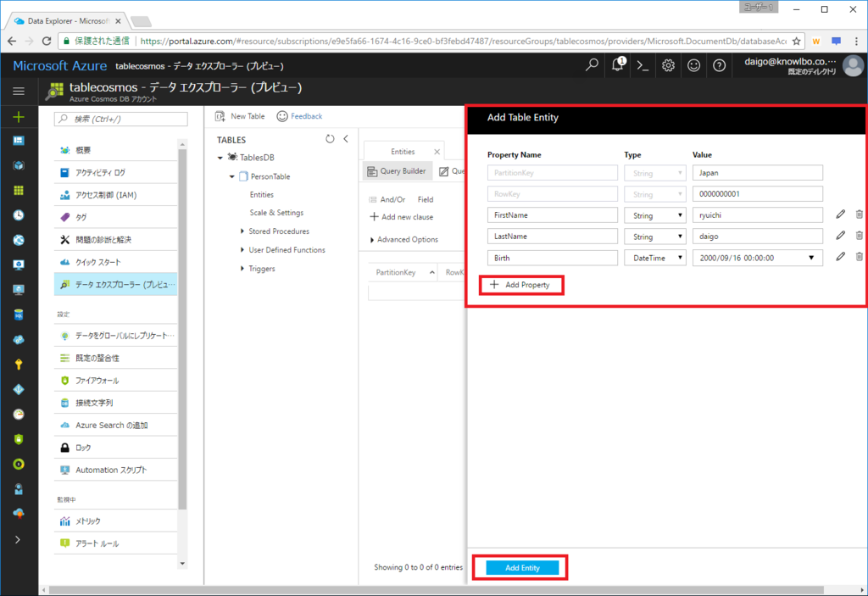Open ファイアウォール settings item
The image size is (868, 596).
click(115, 381)
